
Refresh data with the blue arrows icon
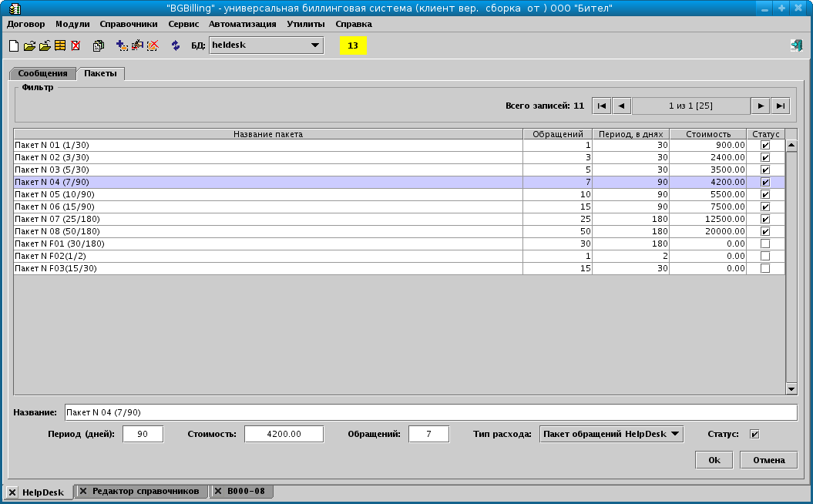(x=175, y=45)
